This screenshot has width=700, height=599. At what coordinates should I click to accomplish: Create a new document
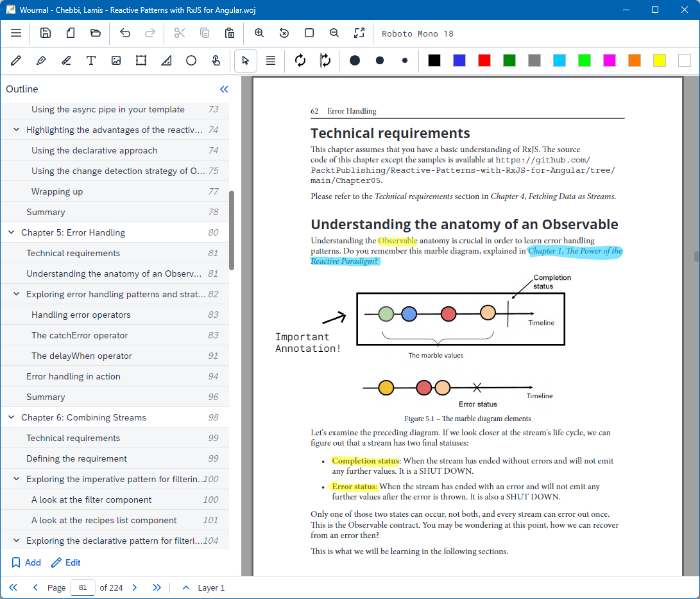click(x=71, y=33)
